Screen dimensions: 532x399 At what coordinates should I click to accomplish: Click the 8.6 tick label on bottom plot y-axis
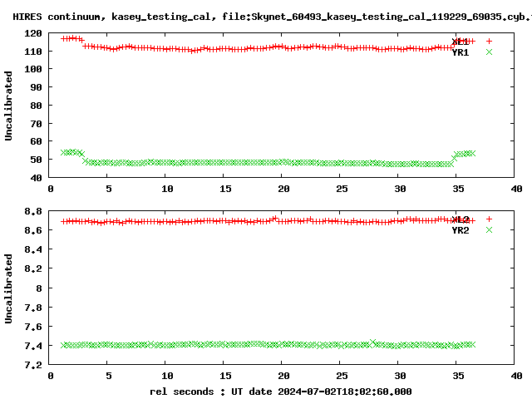33,230
